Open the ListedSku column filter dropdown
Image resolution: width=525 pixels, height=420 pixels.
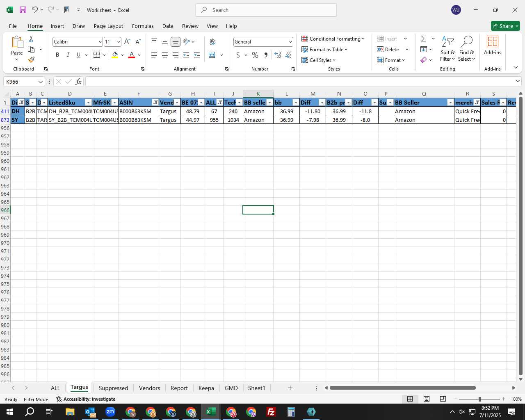[88, 103]
